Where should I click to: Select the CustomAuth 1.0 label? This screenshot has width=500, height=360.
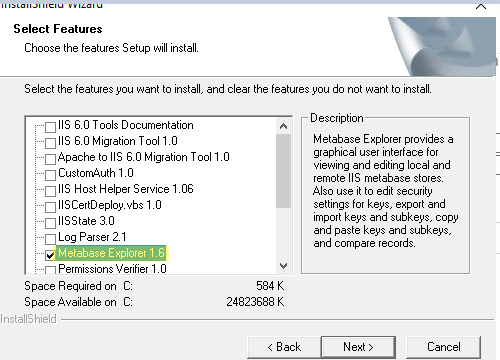tap(96, 173)
